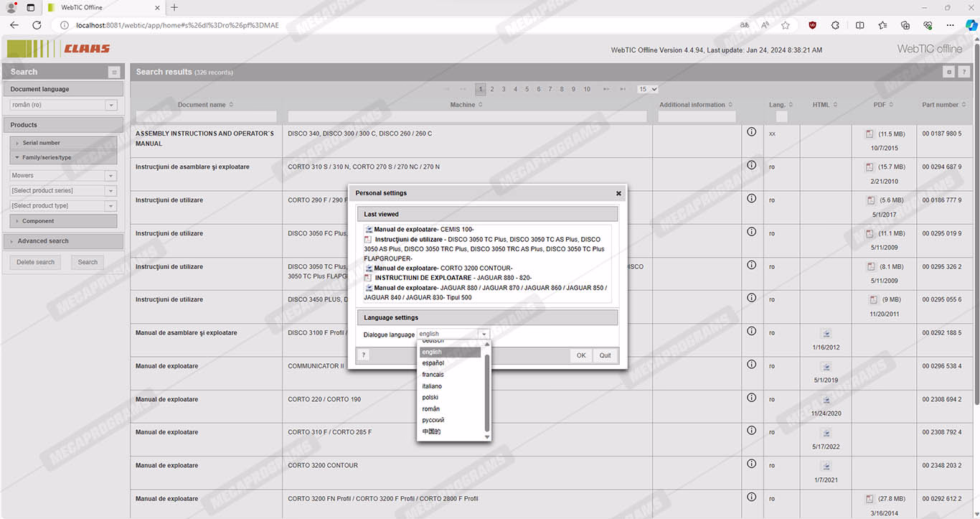Image resolution: width=980 pixels, height=519 pixels.
Task: Pick român from the language dropdown list
Action: coord(430,409)
